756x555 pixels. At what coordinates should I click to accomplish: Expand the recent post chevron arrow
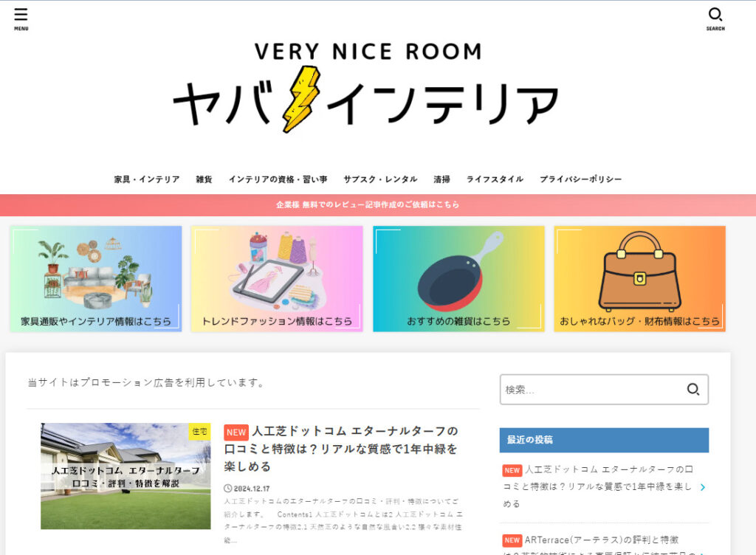tap(703, 487)
